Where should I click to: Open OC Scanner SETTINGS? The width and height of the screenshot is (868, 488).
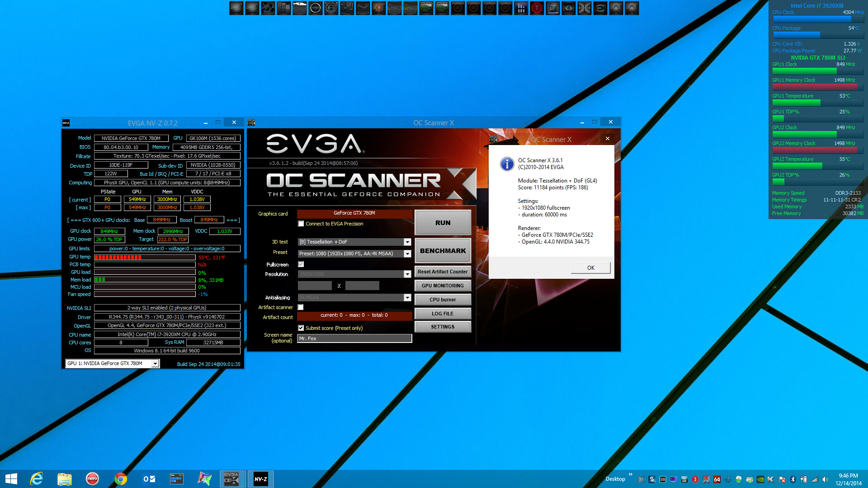click(443, 327)
